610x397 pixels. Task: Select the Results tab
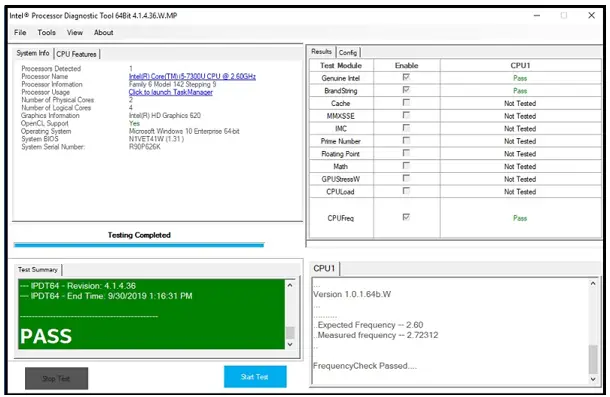tap(321, 52)
